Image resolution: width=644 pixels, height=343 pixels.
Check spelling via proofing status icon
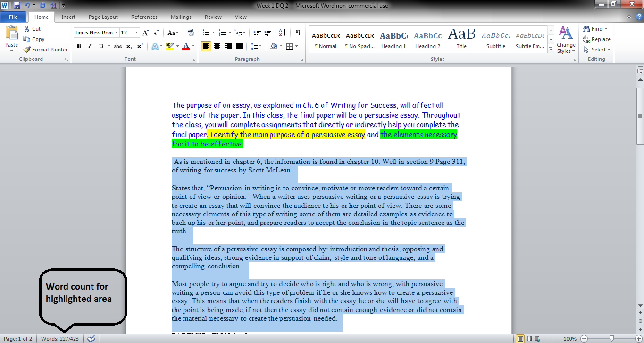(92, 338)
